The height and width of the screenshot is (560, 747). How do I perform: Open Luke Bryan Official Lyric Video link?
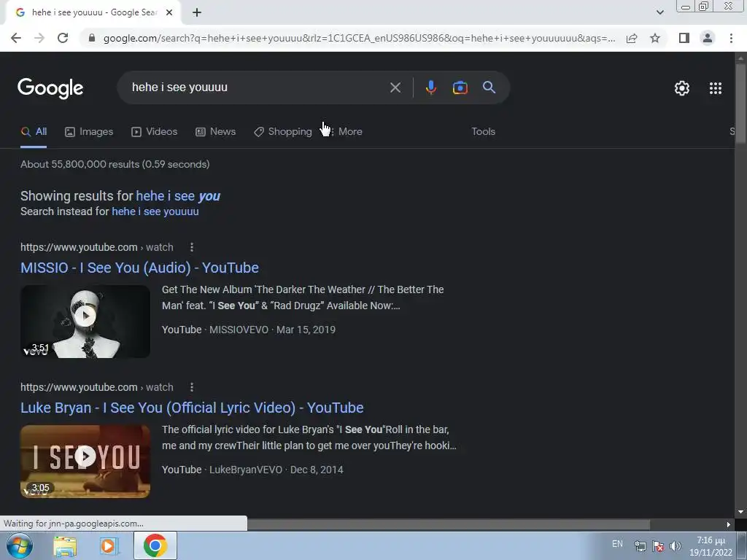pyautogui.click(x=192, y=408)
